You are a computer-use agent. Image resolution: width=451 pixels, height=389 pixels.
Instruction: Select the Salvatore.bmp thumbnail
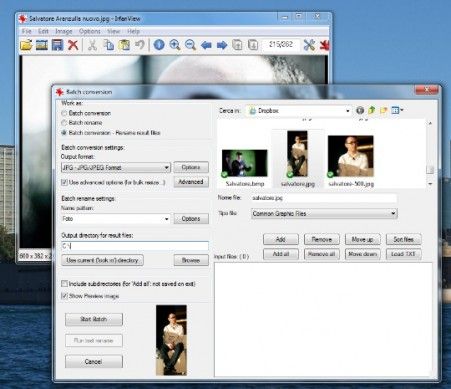click(x=245, y=163)
